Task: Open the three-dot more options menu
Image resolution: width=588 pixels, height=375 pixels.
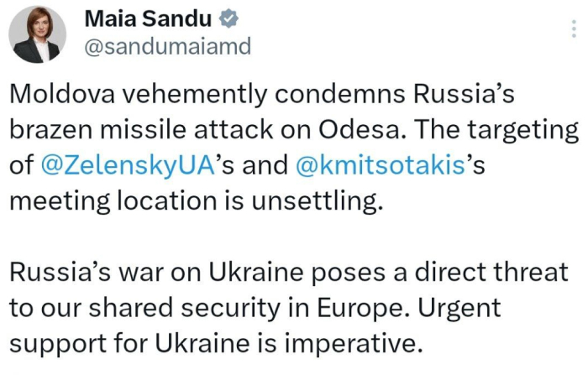Action: pyautogui.click(x=574, y=29)
